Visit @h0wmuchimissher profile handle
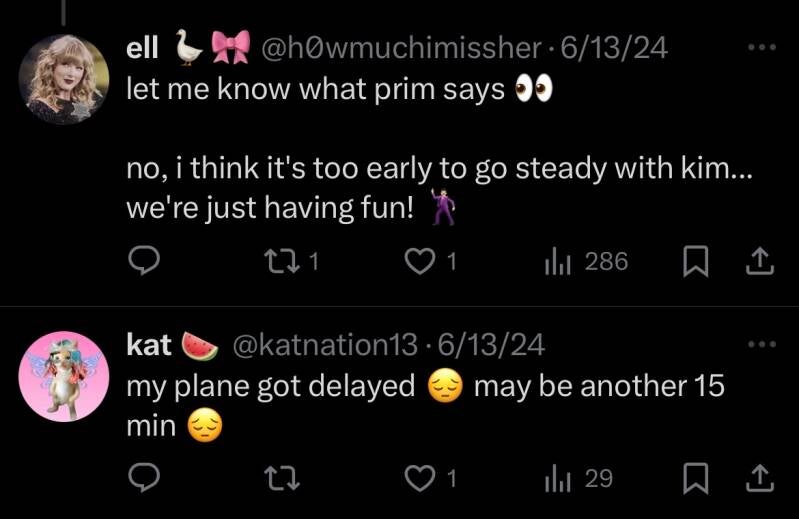Screen dimensions: 799x519 (x=402, y=47)
